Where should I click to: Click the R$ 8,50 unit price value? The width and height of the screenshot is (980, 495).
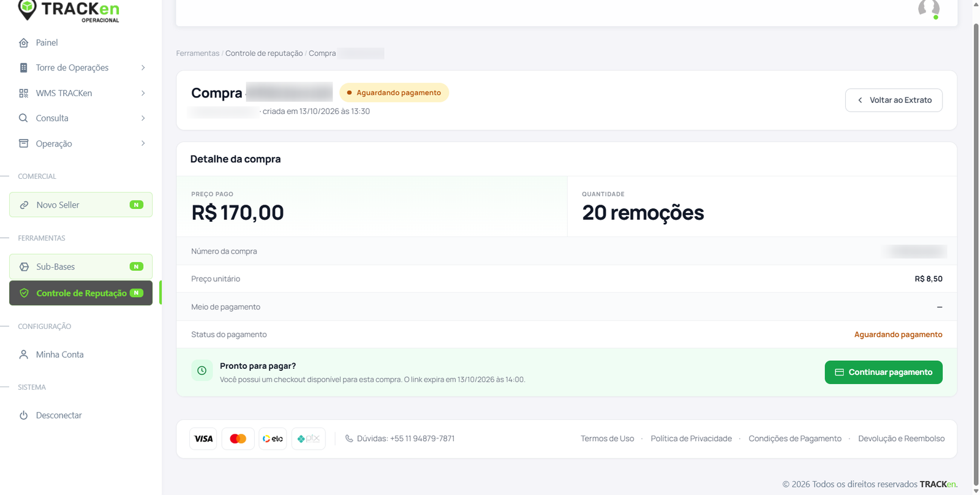point(929,279)
